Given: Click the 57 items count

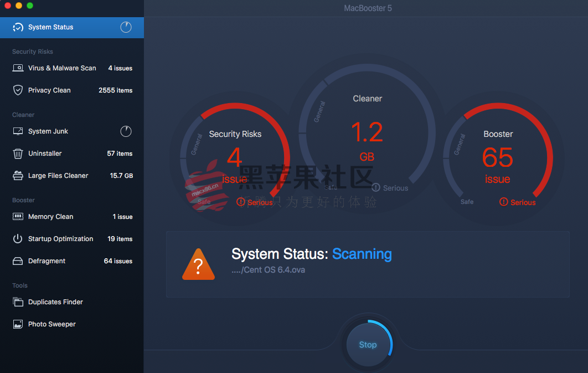Looking at the screenshot, I should pos(120,154).
